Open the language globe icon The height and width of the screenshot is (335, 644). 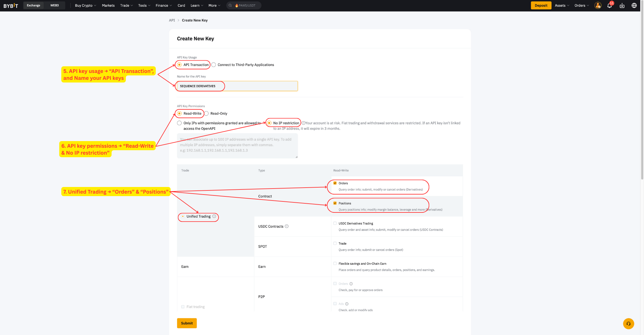(x=634, y=6)
